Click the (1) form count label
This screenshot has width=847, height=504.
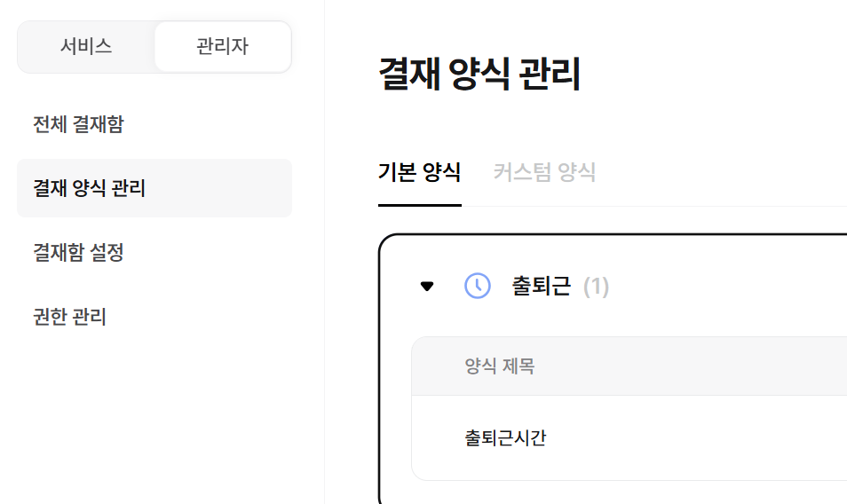(596, 287)
